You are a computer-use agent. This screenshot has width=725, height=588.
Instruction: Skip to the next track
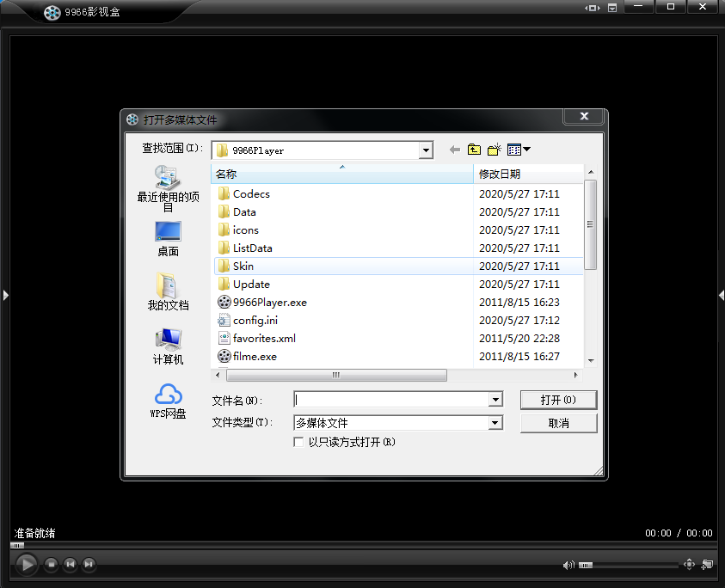[89, 565]
